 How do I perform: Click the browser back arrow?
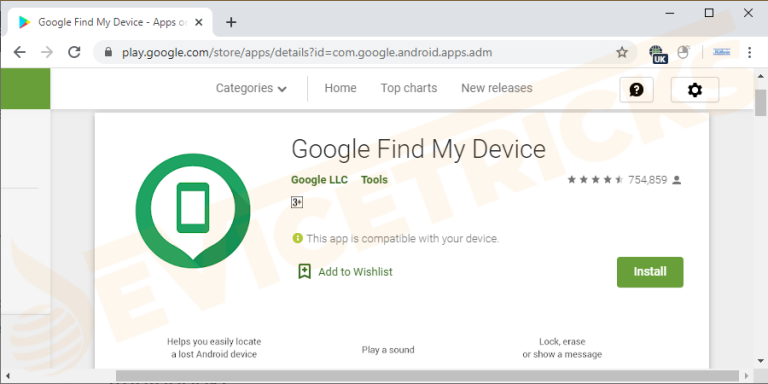coord(19,52)
